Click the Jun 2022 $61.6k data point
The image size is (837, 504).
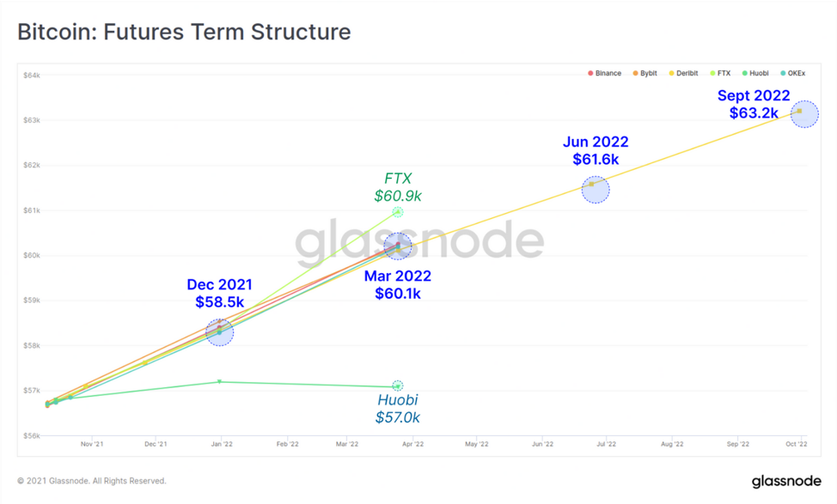(596, 190)
